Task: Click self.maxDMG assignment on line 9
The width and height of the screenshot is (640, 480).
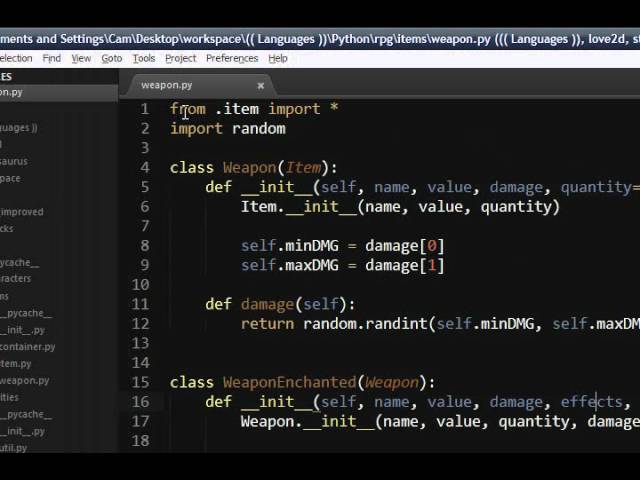Action: click(342, 265)
